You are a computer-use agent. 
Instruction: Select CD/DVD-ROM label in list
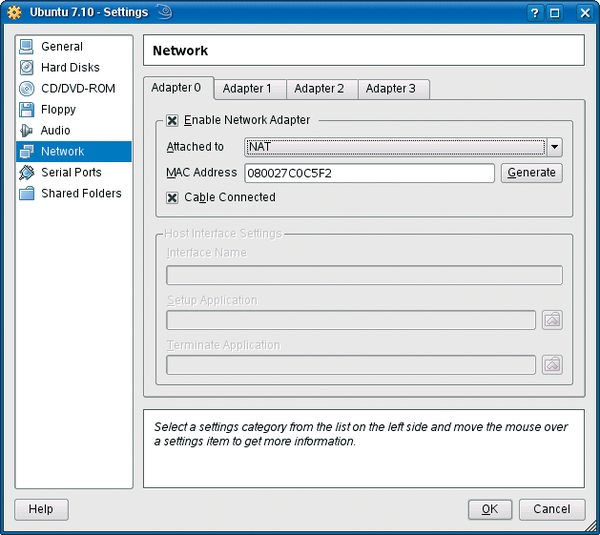tap(78, 89)
